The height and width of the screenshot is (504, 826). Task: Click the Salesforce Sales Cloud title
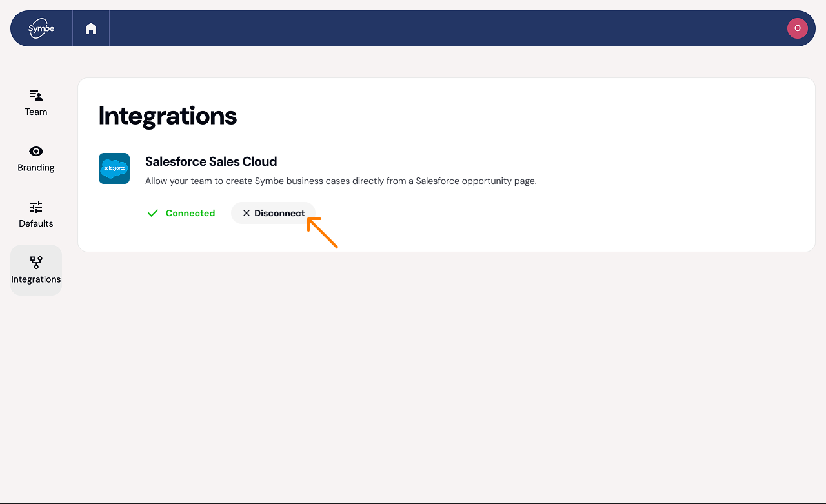click(x=211, y=161)
